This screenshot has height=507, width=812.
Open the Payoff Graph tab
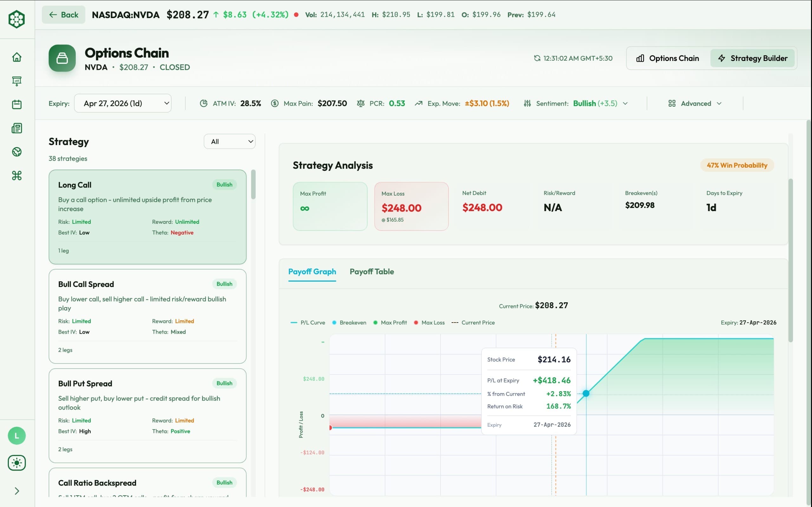point(312,272)
